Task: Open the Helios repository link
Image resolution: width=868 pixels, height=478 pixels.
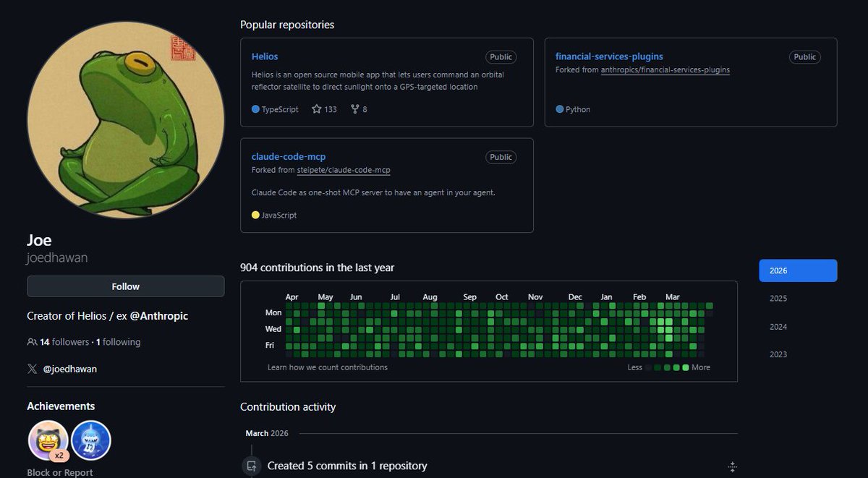Action: point(265,56)
